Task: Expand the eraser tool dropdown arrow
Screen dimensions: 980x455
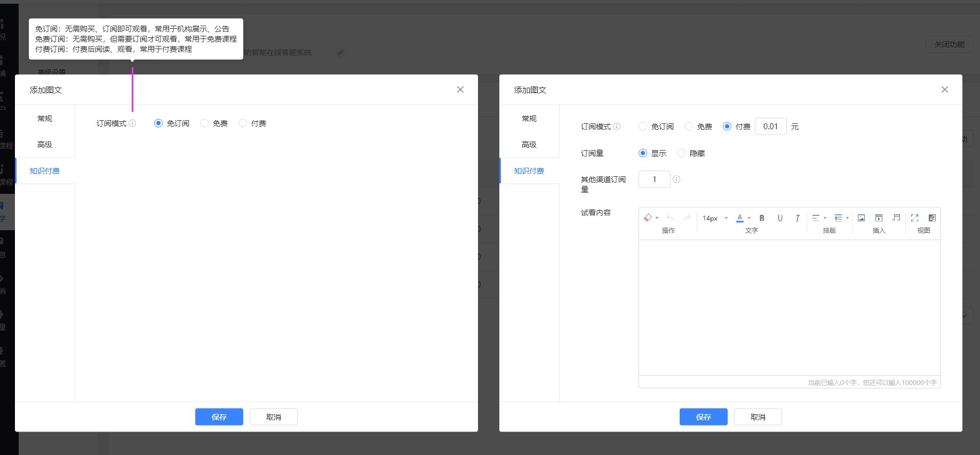Action: [x=657, y=218]
